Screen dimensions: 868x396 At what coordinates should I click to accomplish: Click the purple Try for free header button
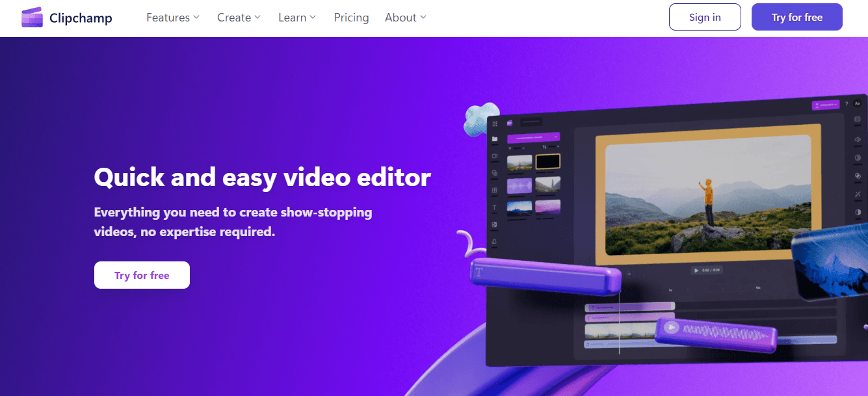pyautogui.click(x=797, y=17)
